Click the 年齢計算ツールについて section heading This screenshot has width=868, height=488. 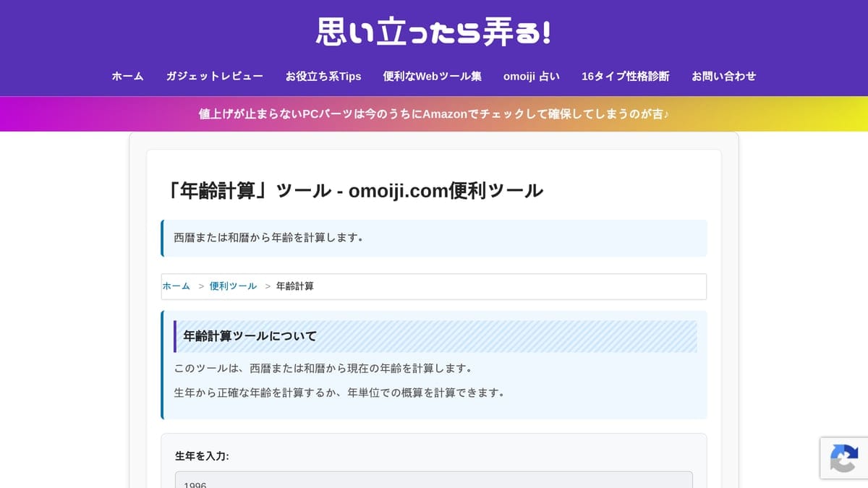pos(435,336)
